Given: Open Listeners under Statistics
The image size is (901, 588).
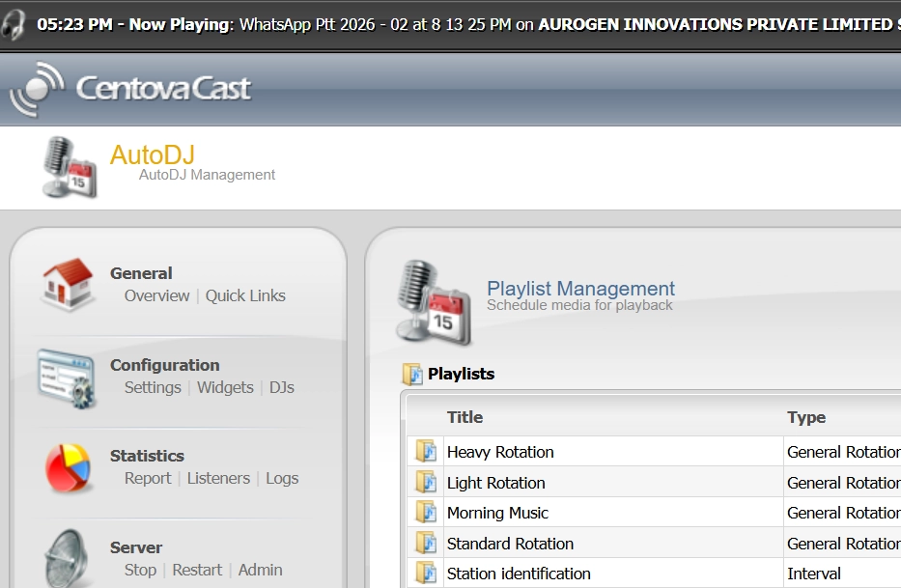Looking at the screenshot, I should pyautogui.click(x=218, y=478).
